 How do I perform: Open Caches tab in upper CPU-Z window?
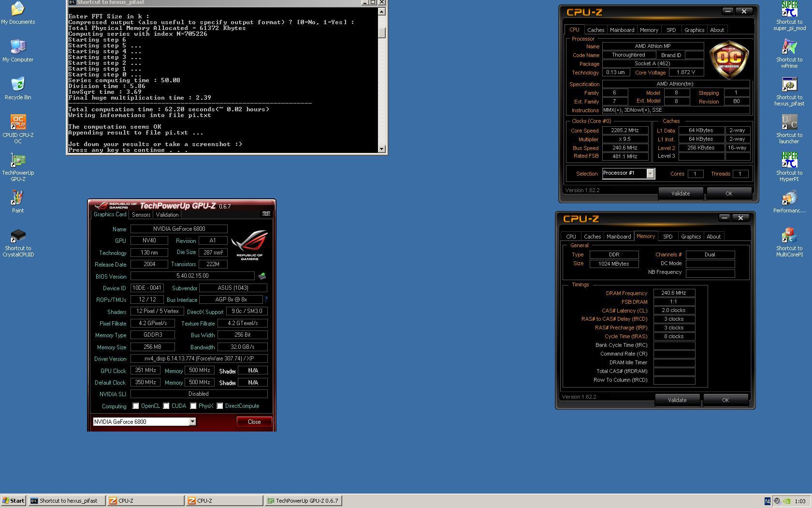pos(595,30)
